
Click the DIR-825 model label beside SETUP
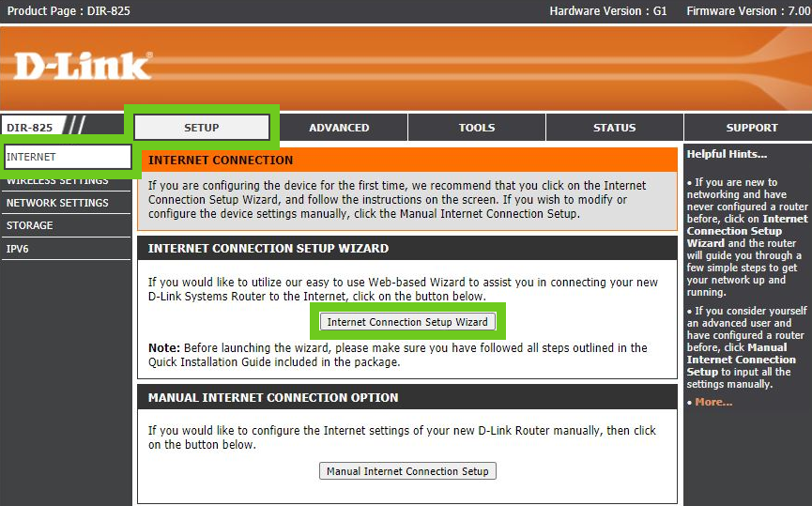30,128
